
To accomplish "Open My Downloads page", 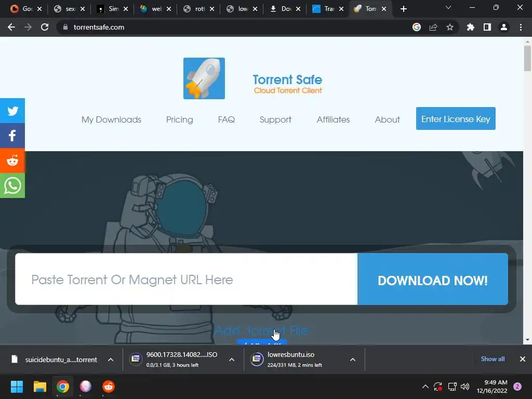I will (x=111, y=119).
